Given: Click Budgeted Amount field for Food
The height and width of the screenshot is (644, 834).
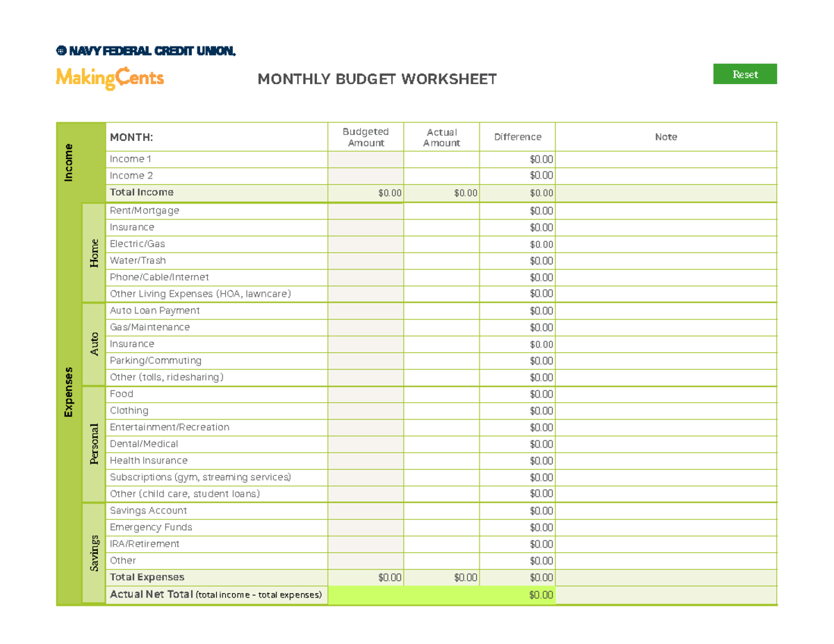Looking at the screenshot, I should tap(366, 394).
